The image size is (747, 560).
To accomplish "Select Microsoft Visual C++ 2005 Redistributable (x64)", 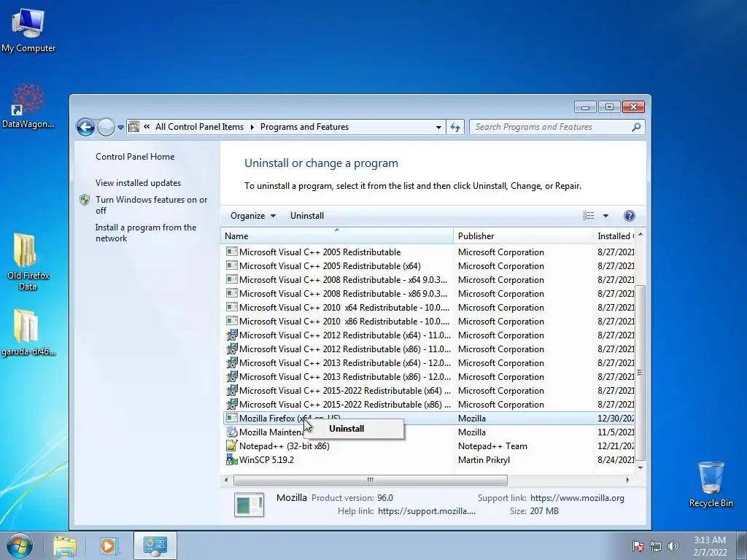I will point(429,266).
